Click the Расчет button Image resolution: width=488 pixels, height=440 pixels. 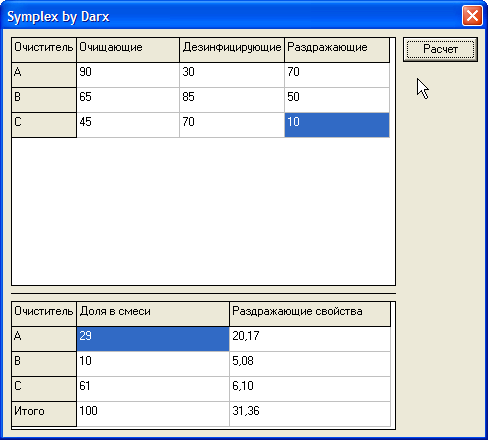[x=440, y=49]
